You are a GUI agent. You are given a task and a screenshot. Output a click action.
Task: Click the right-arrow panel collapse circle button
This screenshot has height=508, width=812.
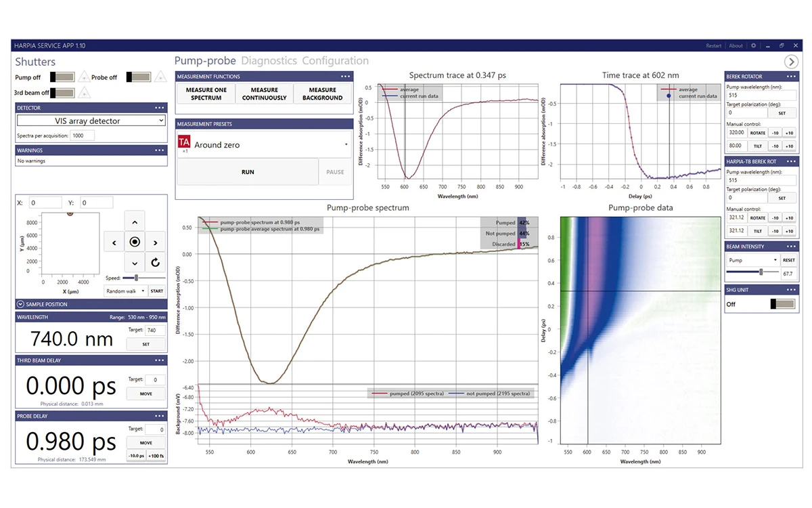[x=790, y=62]
